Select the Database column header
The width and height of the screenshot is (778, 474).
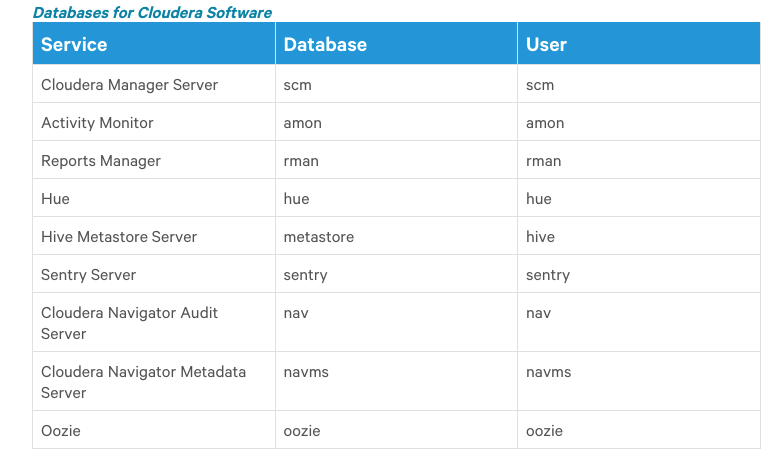(x=396, y=44)
